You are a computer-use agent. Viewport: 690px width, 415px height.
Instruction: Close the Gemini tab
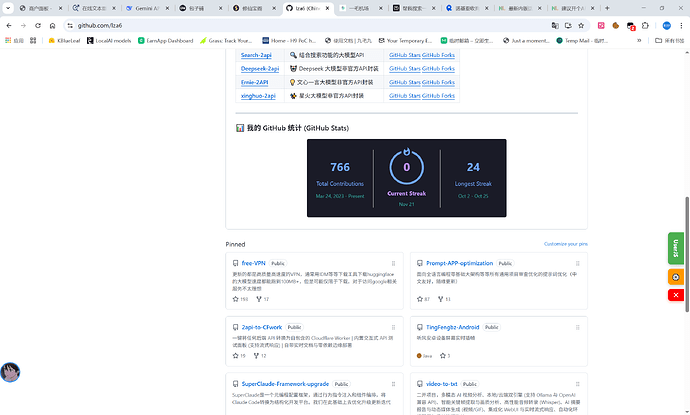tap(167, 8)
